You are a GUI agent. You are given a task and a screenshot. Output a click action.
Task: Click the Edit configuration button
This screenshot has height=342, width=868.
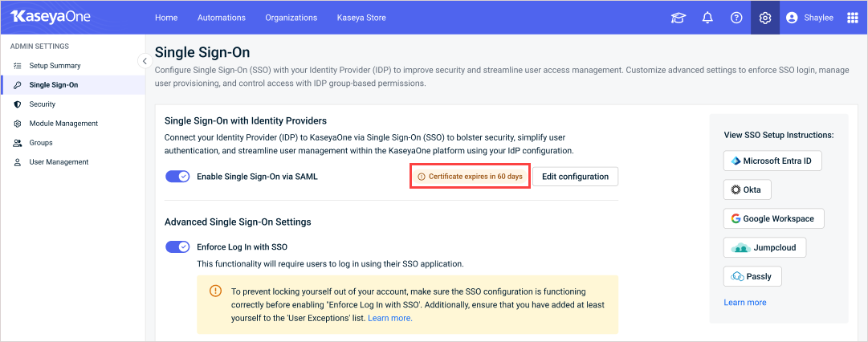coord(575,177)
